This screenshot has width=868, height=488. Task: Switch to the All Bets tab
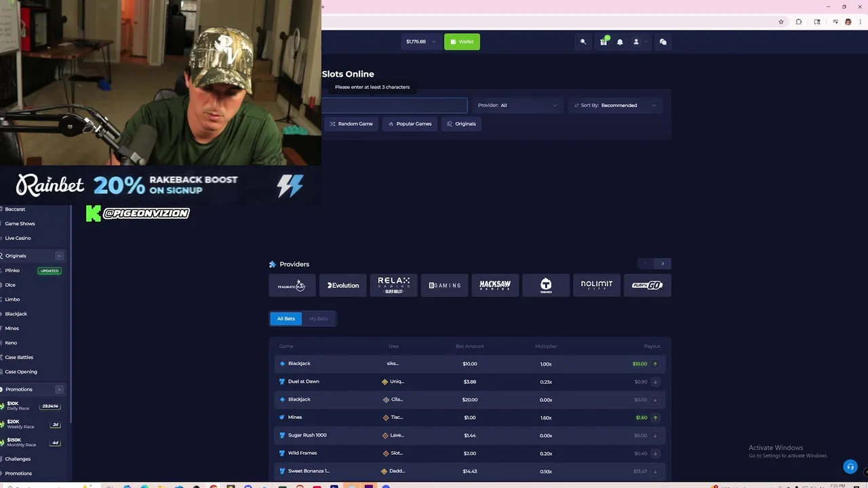tap(285, 319)
